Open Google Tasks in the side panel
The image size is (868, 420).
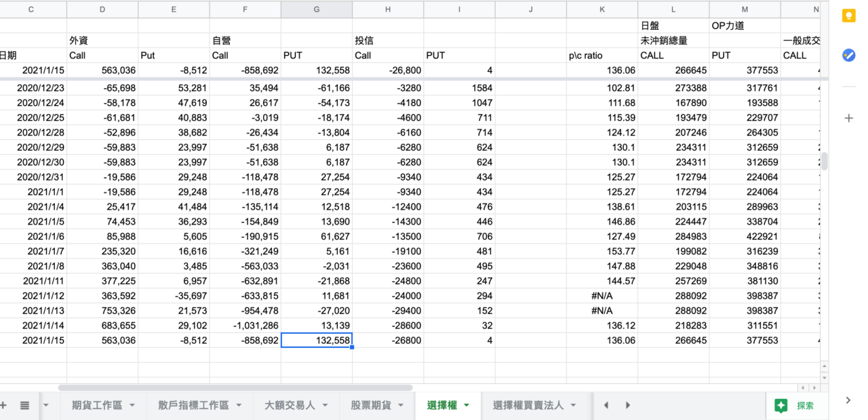(x=848, y=56)
